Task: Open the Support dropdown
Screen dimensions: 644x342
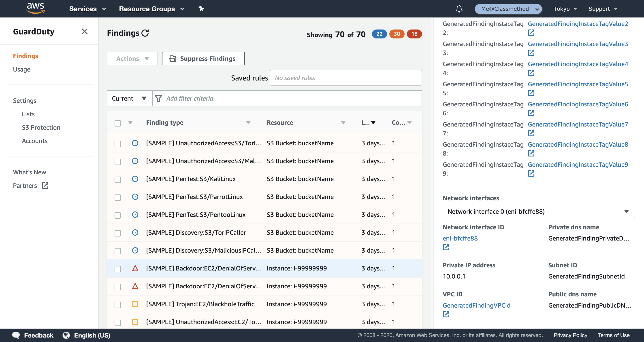Action: [603, 9]
